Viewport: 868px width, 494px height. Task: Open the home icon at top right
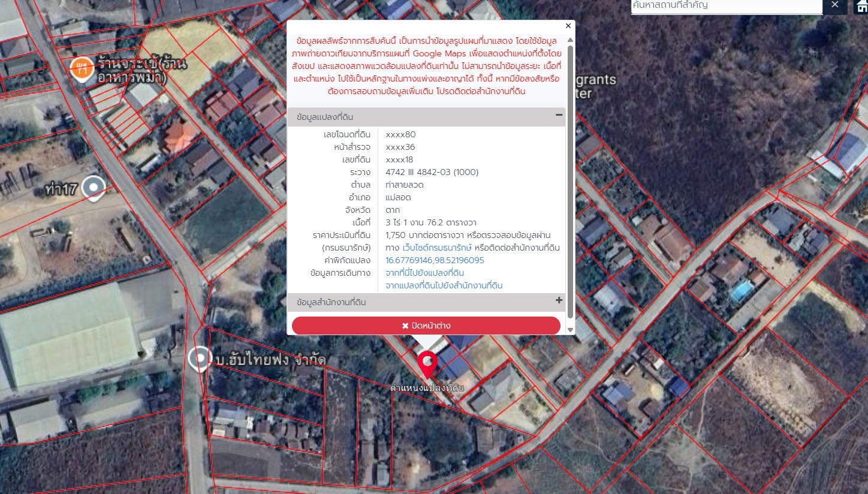point(860,6)
